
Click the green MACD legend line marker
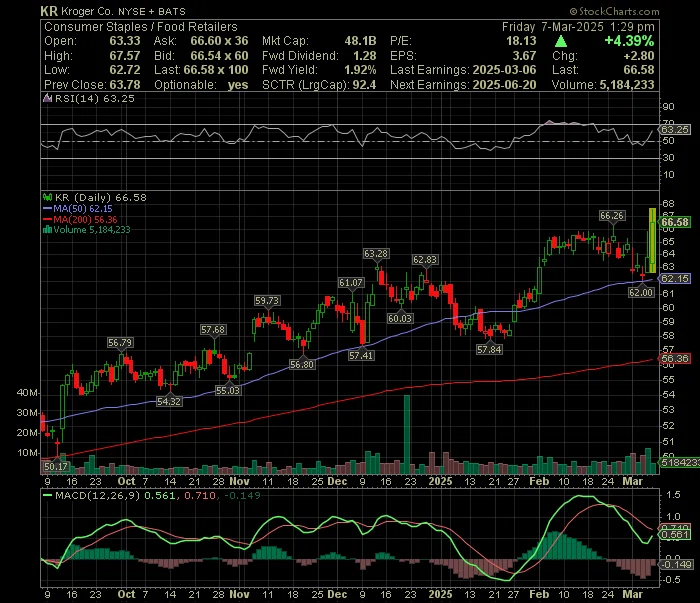click(x=47, y=495)
